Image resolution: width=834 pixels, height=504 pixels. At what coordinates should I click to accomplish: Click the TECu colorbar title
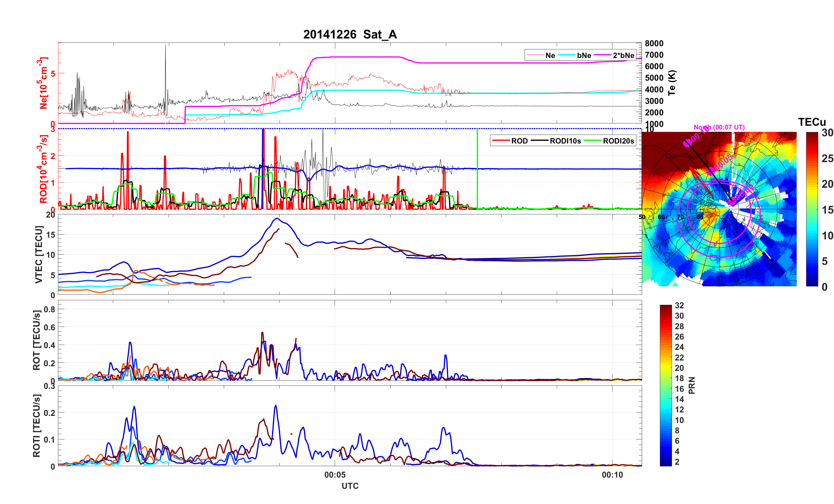812,122
